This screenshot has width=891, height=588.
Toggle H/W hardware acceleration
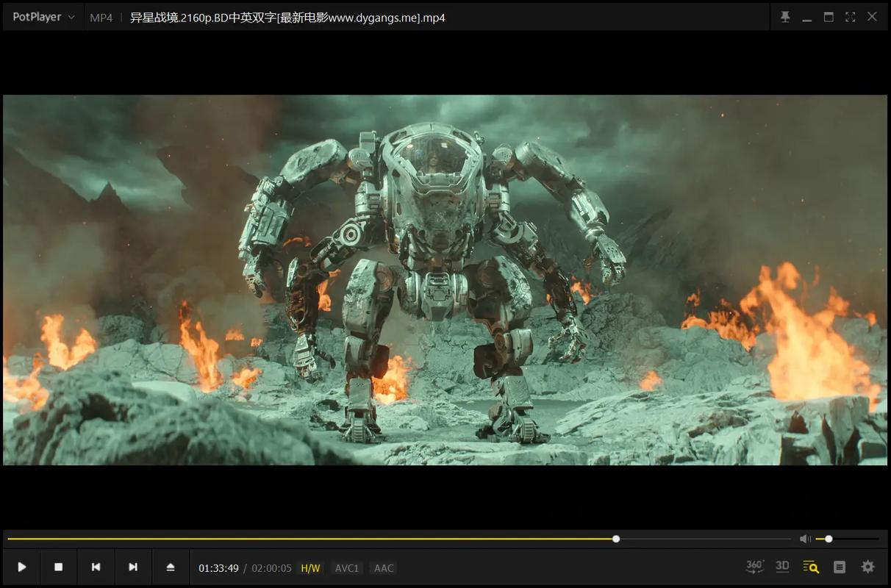pos(311,568)
